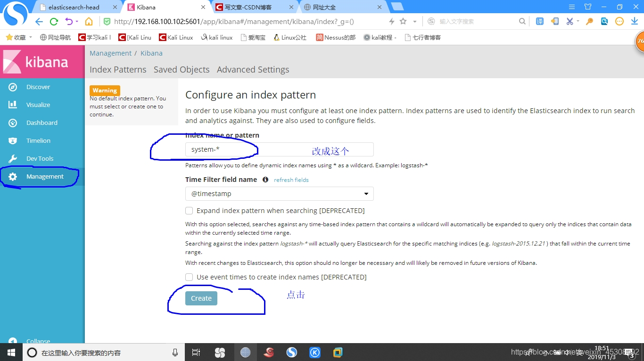This screenshot has height=361, width=644.
Task: Click the scissors screenshot tool icon
Action: [x=570, y=21]
